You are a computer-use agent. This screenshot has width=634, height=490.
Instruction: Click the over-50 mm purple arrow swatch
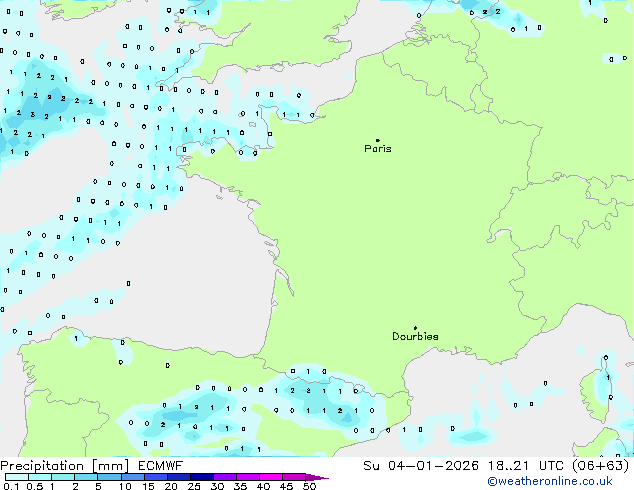tap(317, 477)
